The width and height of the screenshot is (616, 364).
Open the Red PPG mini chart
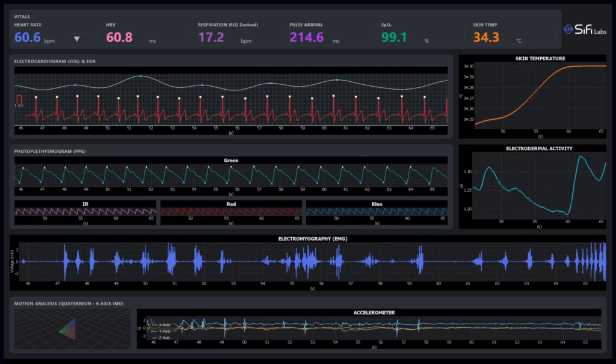point(231,212)
